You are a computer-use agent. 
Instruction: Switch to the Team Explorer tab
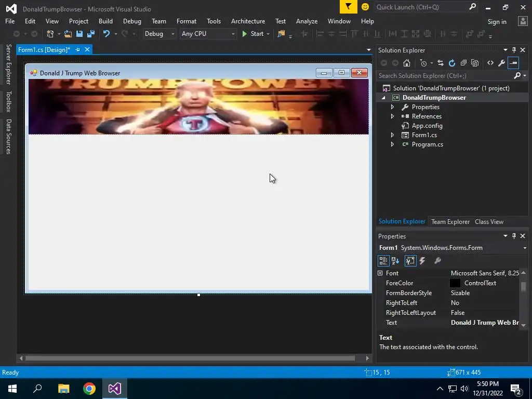click(450, 222)
